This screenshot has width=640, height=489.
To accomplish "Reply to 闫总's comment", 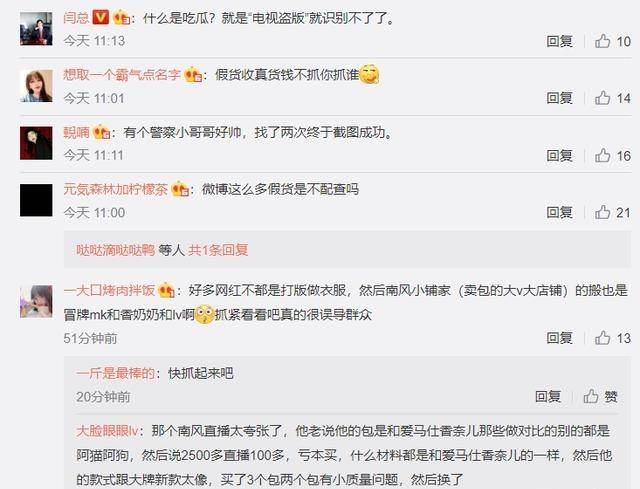I will point(560,41).
